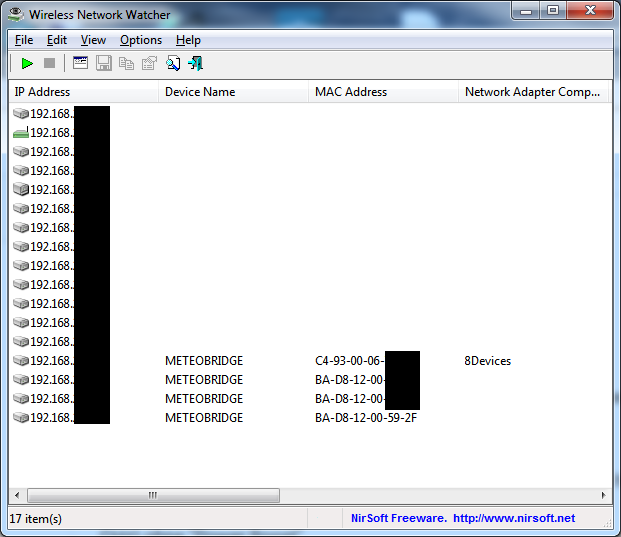Open the Properties toolbar icon
Viewport: 621px width, 537px height.
149,64
